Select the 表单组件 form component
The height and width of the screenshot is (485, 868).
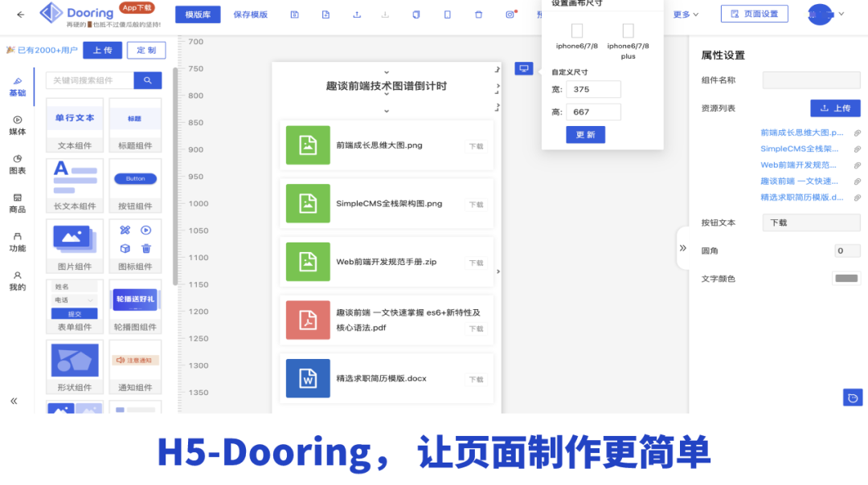tap(75, 306)
